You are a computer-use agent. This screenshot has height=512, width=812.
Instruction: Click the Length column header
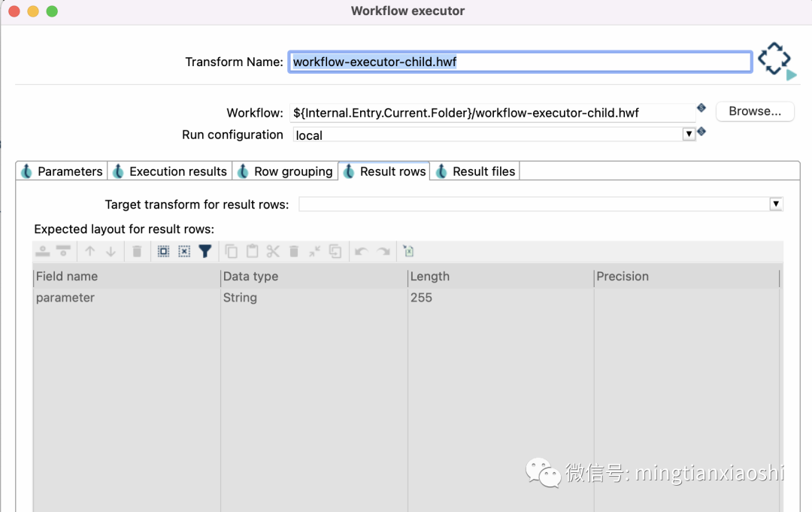(500, 277)
